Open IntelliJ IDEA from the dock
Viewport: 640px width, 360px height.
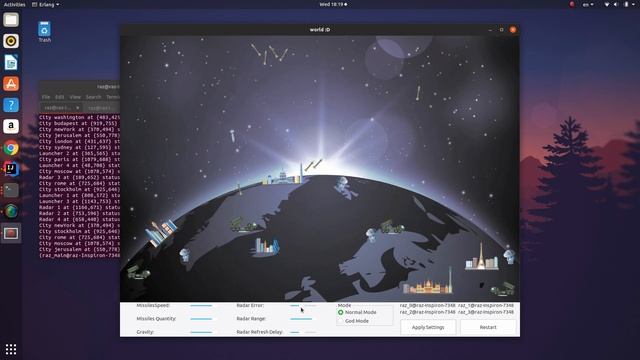[11, 169]
